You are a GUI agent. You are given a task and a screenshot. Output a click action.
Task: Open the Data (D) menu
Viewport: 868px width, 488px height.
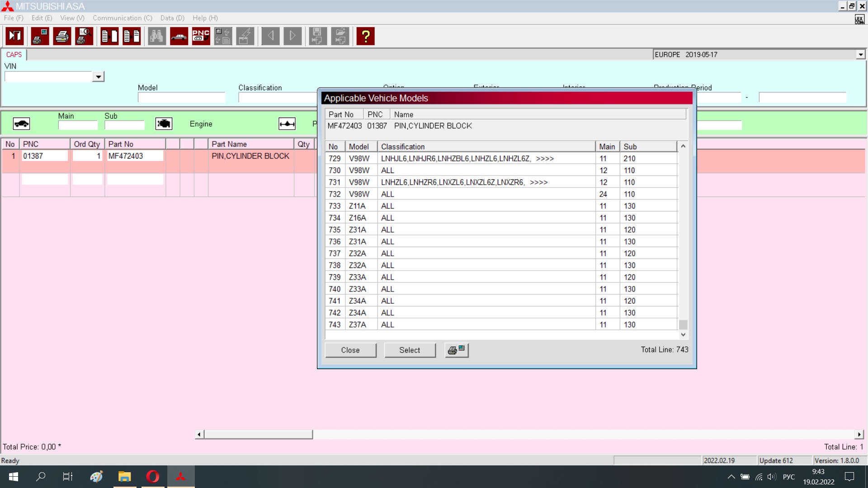pos(172,18)
